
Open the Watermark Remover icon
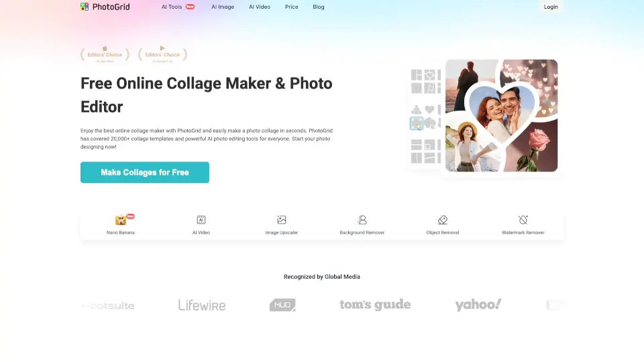click(523, 220)
